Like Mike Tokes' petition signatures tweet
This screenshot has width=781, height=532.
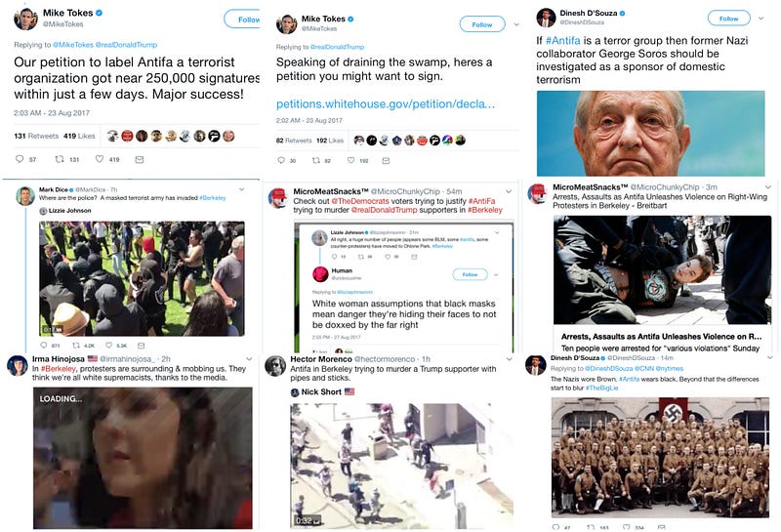coord(100,159)
